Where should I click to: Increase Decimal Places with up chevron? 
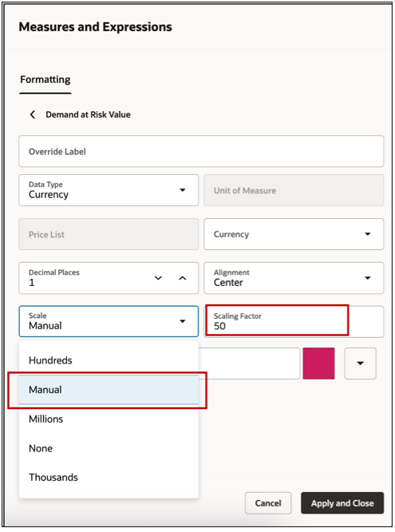(183, 278)
